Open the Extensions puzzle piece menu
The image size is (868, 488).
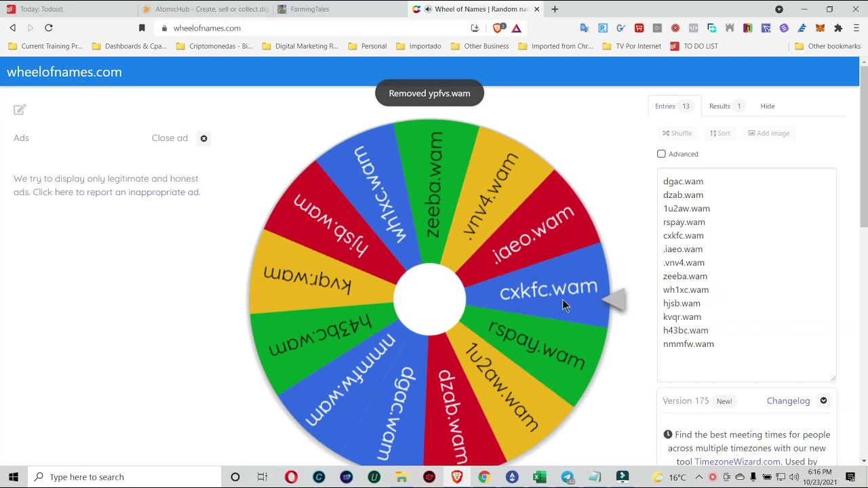pyautogui.click(x=839, y=28)
